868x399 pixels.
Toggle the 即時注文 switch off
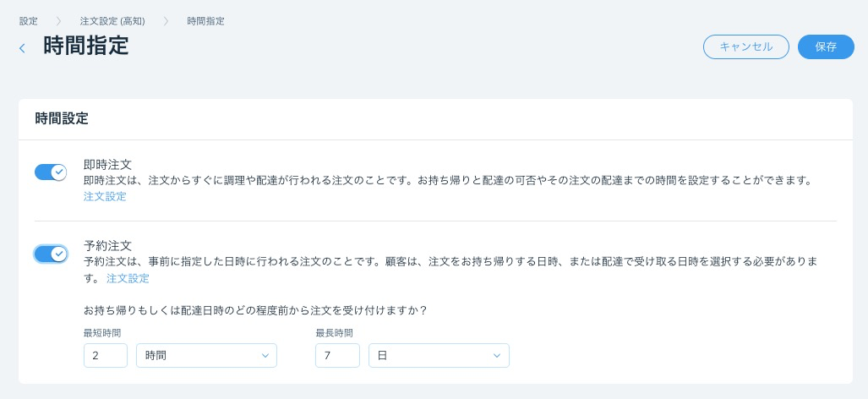(51, 172)
